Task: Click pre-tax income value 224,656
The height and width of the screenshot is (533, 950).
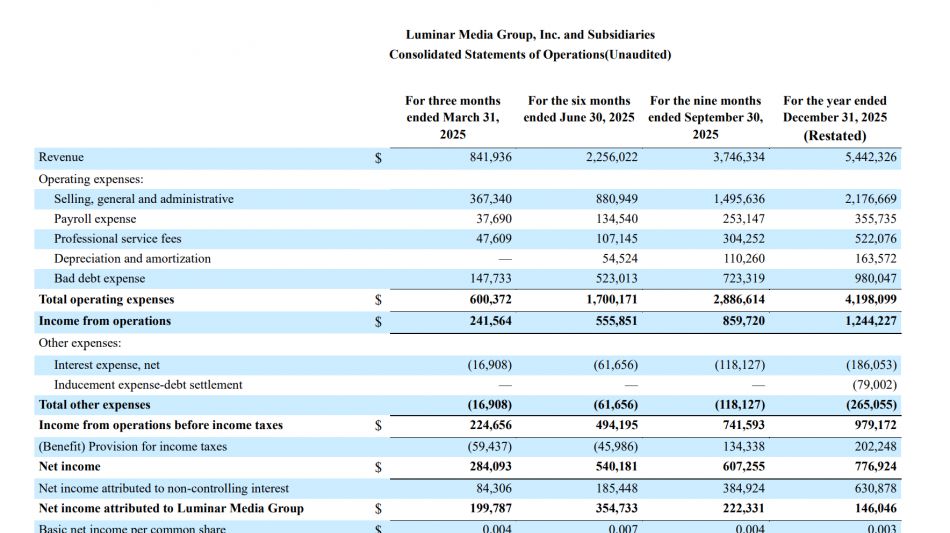Action: 490,425
